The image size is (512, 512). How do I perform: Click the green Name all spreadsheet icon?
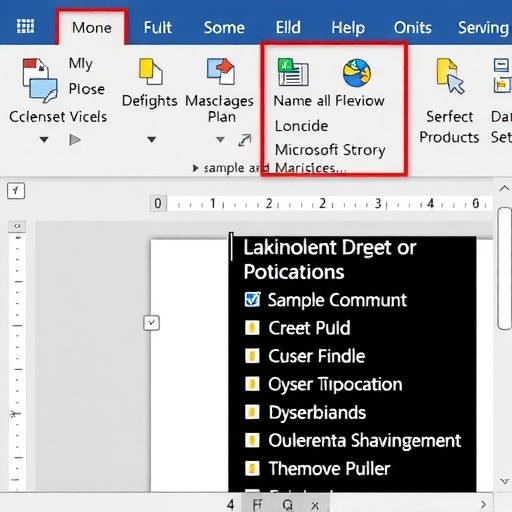(x=293, y=72)
